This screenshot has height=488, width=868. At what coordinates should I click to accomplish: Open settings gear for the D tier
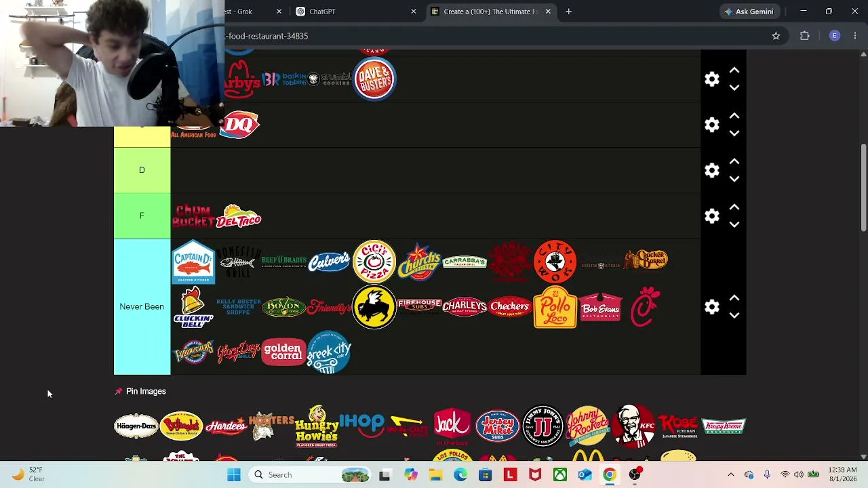711,170
